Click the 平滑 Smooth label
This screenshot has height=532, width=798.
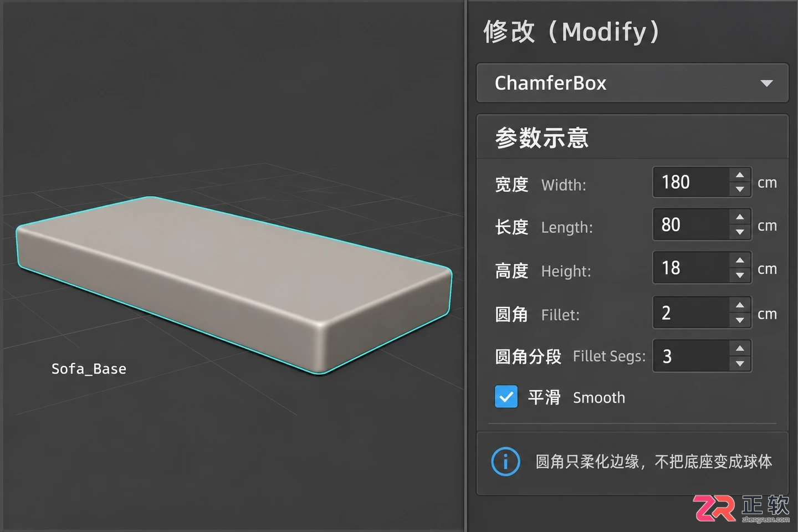coord(576,397)
